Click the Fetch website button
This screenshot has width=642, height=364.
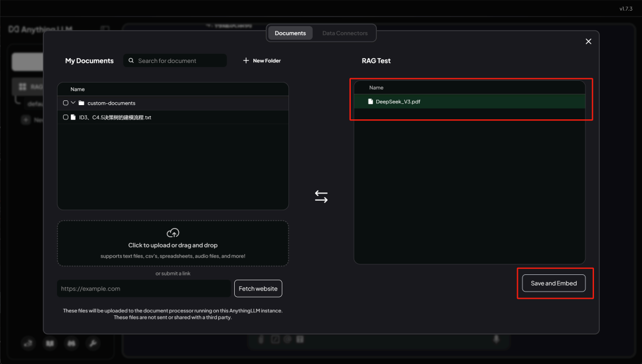pyautogui.click(x=258, y=289)
